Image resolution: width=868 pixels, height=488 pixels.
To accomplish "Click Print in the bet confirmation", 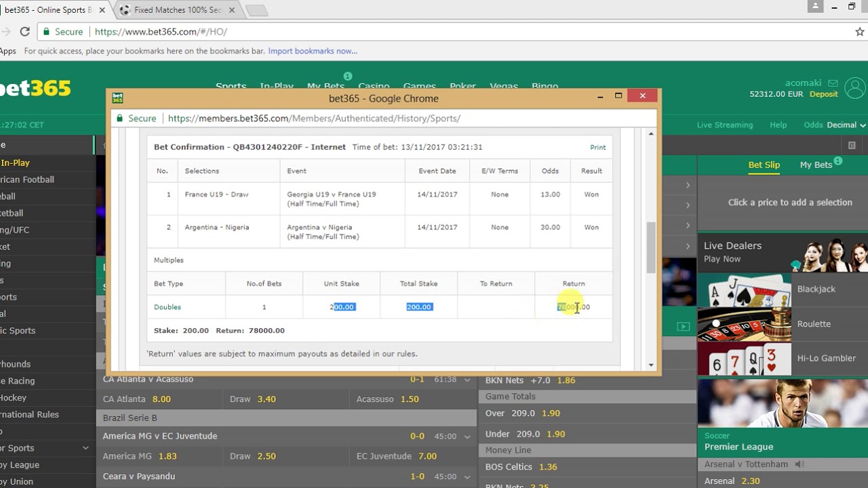I will tap(597, 147).
